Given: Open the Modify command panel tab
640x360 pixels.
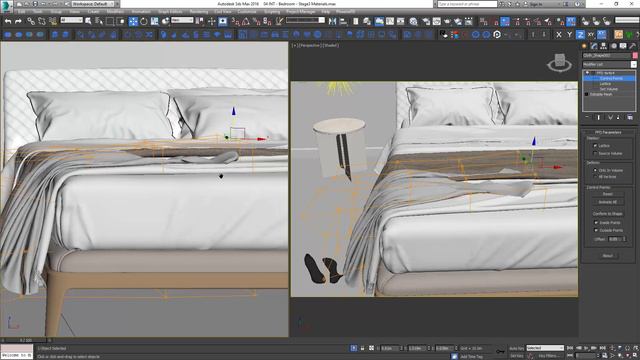Looking at the screenshot, I should 594,46.
